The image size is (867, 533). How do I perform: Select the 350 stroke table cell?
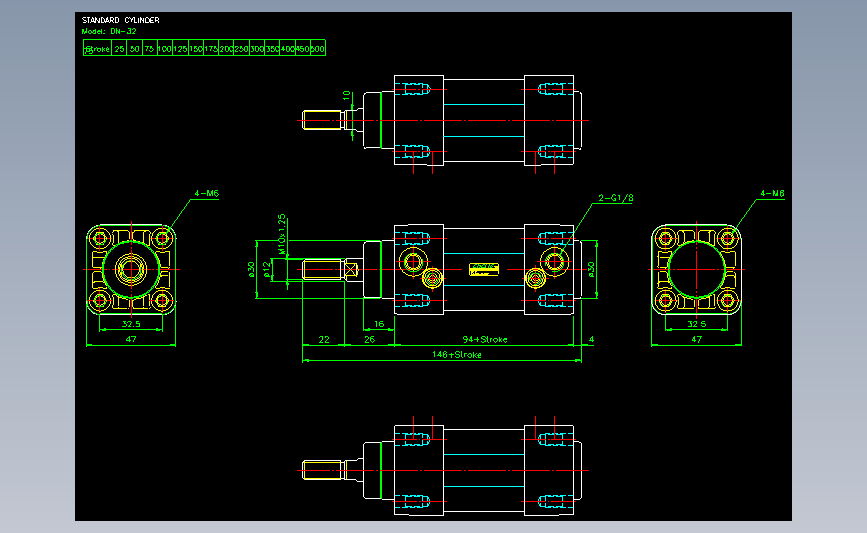[x=272, y=49]
